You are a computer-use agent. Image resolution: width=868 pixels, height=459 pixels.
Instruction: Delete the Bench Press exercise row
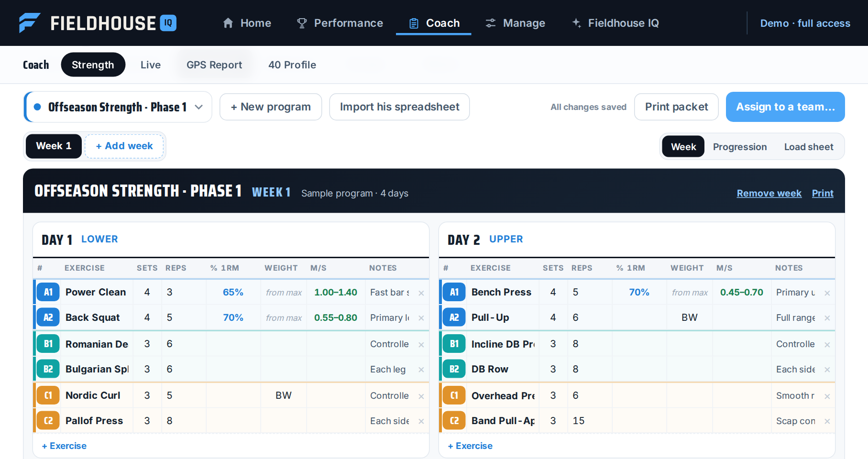pyautogui.click(x=827, y=293)
